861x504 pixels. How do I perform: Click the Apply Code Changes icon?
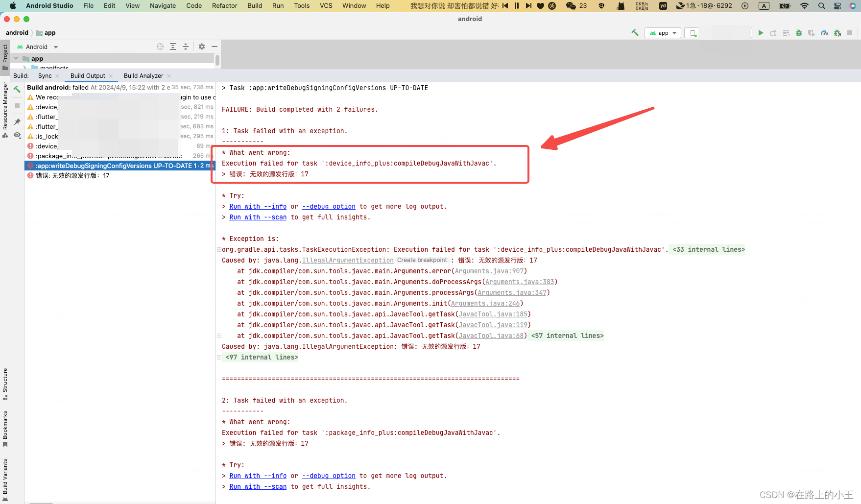[786, 33]
